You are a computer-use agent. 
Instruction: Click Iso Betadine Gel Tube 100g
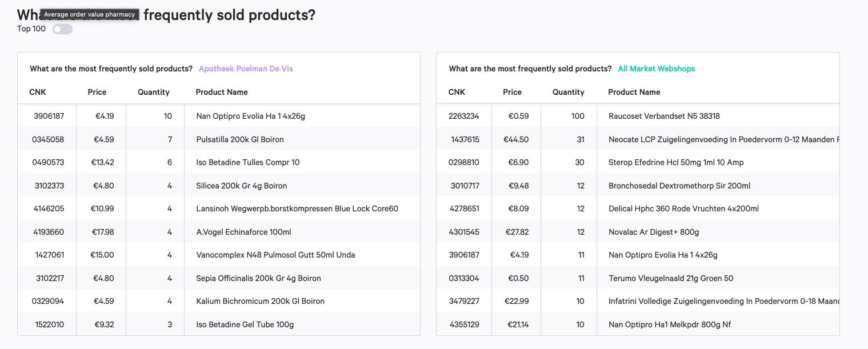pyautogui.click(x=245, y=324)
